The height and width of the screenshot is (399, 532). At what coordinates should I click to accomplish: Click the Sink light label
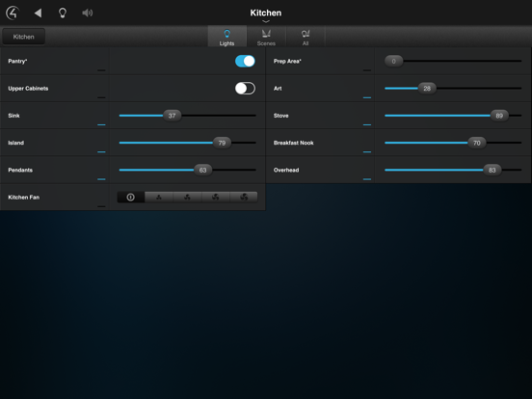point(13,116)
